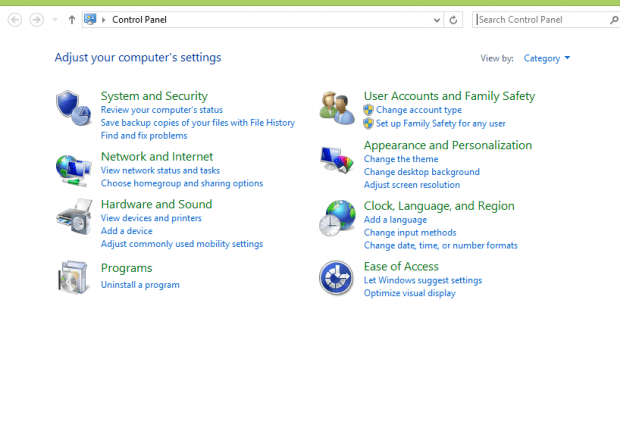Open Review your computer's status
Image resolution: width=620 pixels, height=431 pixels.
(162, 110)
